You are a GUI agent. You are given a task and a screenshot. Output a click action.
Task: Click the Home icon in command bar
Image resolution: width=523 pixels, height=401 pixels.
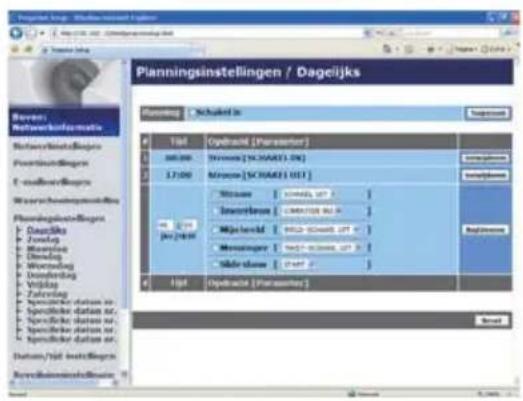click(387, 49)
